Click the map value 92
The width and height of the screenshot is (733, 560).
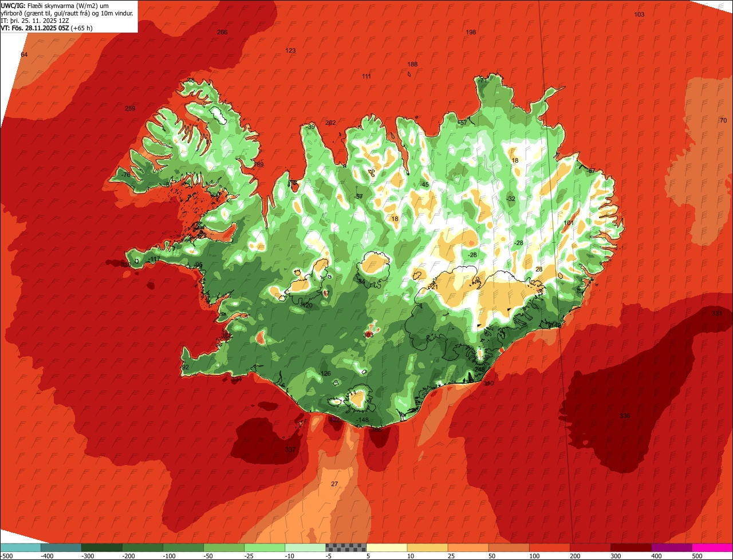click(185, 367)
